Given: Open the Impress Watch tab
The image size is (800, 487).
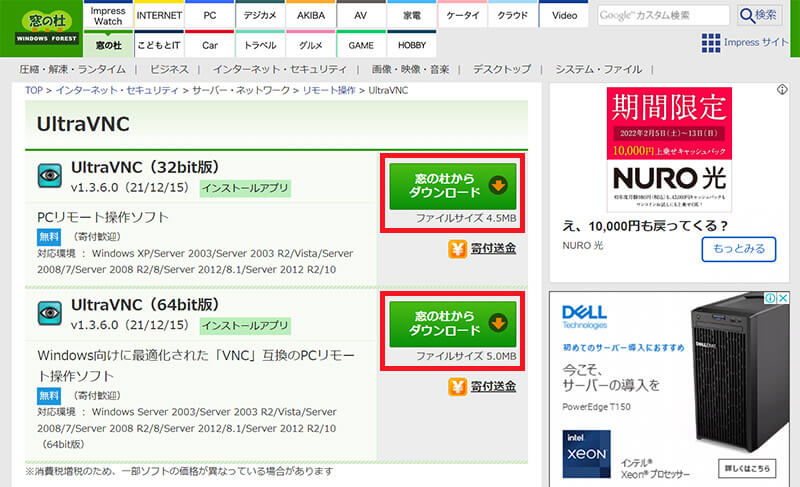Looking at the screenshot, I should 108,15.
